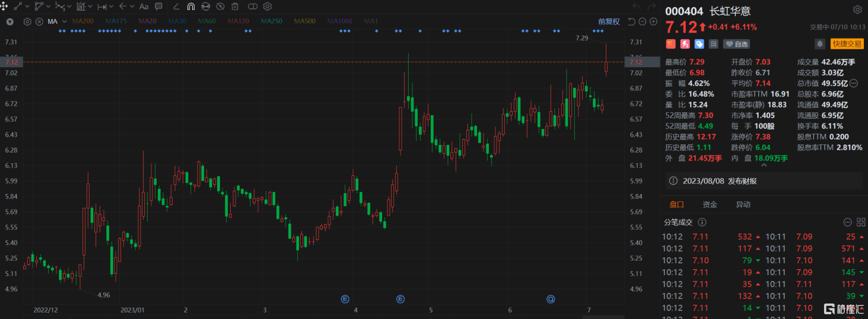Click the 快捷交易 quick trade button
The image size is (868, 319).
(x=847, y=44)
